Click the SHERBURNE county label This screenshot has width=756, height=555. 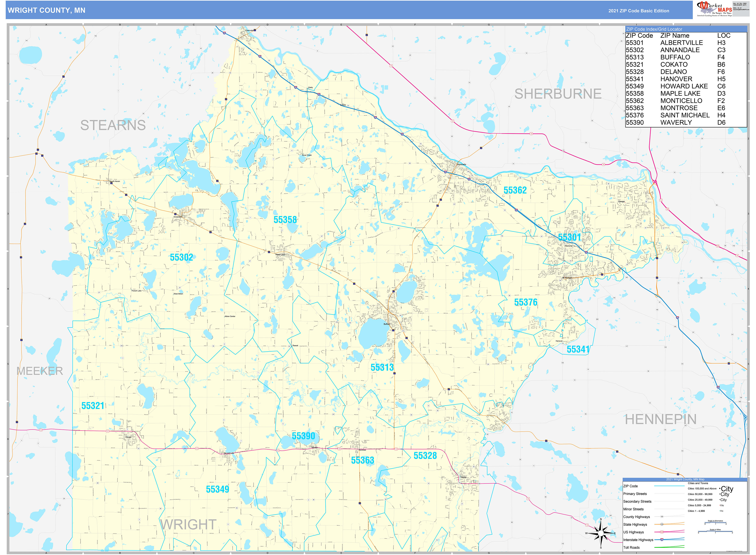[558, 94]
